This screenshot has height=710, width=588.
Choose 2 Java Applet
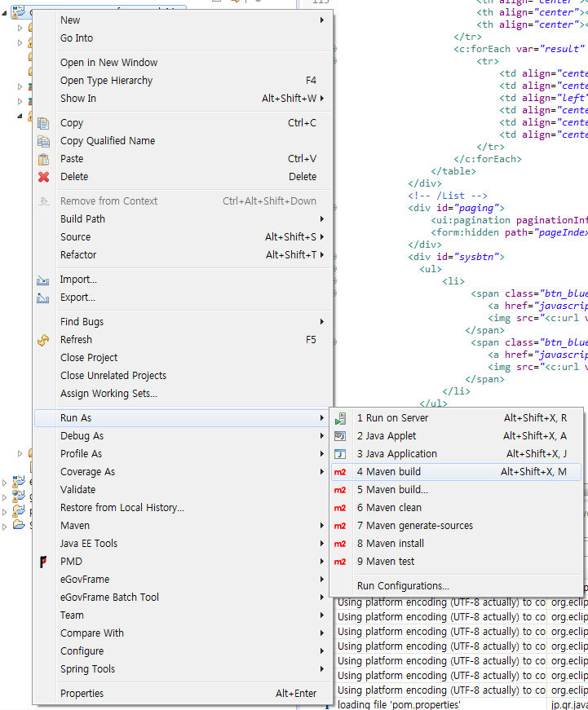[456, 436]
